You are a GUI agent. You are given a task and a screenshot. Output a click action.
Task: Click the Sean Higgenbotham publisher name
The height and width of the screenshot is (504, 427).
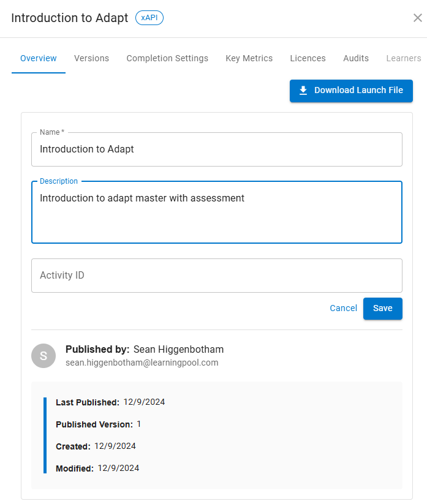point(178,349)
